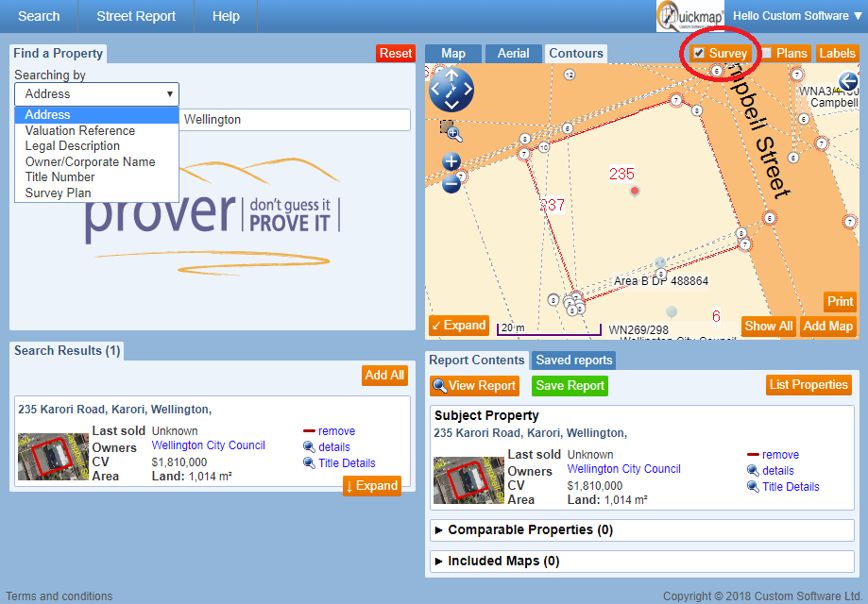Viewport: 868px width, 604px height.
Task: Click the red pin marker at 235
Action: click(x=635, y=191)
